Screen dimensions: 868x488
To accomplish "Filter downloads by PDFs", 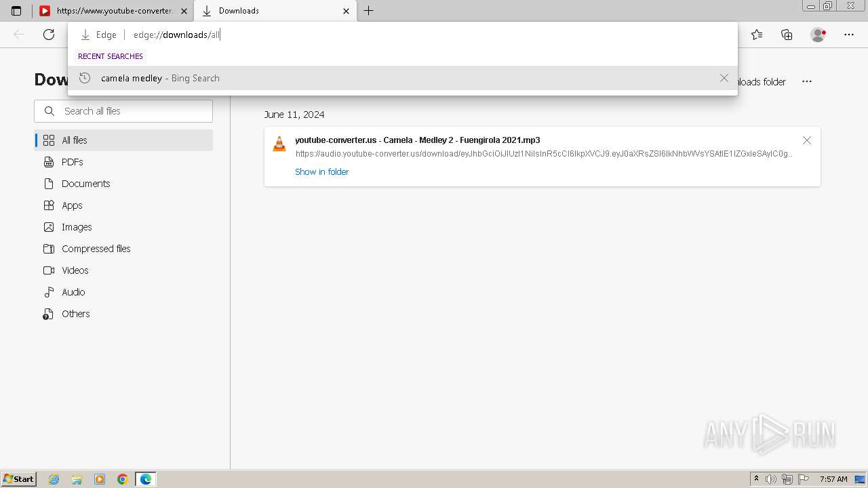I will (124, 162).
